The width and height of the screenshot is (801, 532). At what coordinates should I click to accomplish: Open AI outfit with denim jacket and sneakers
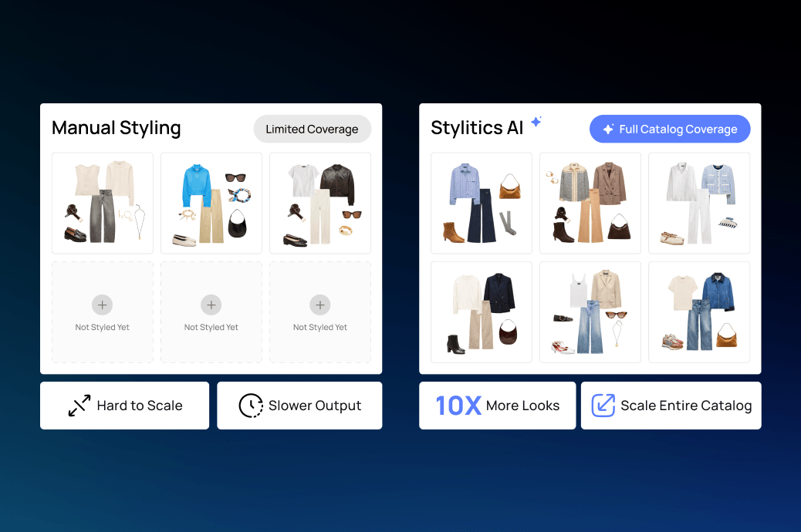coord(699,312)
